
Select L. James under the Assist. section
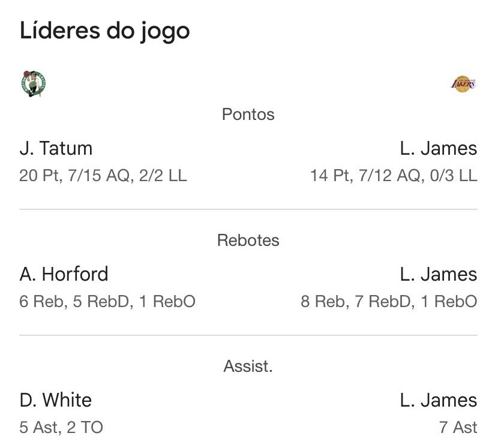[x=438, y=400]
